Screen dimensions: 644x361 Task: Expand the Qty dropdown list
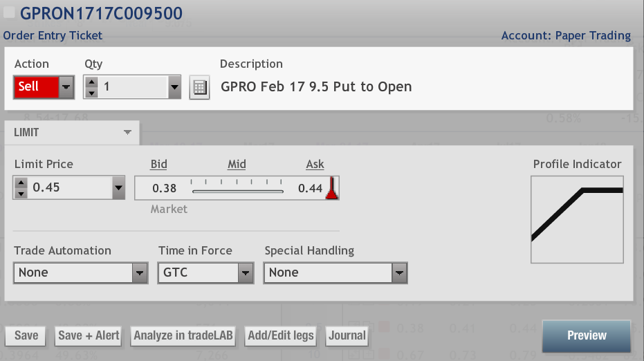(x=174, y=87)
